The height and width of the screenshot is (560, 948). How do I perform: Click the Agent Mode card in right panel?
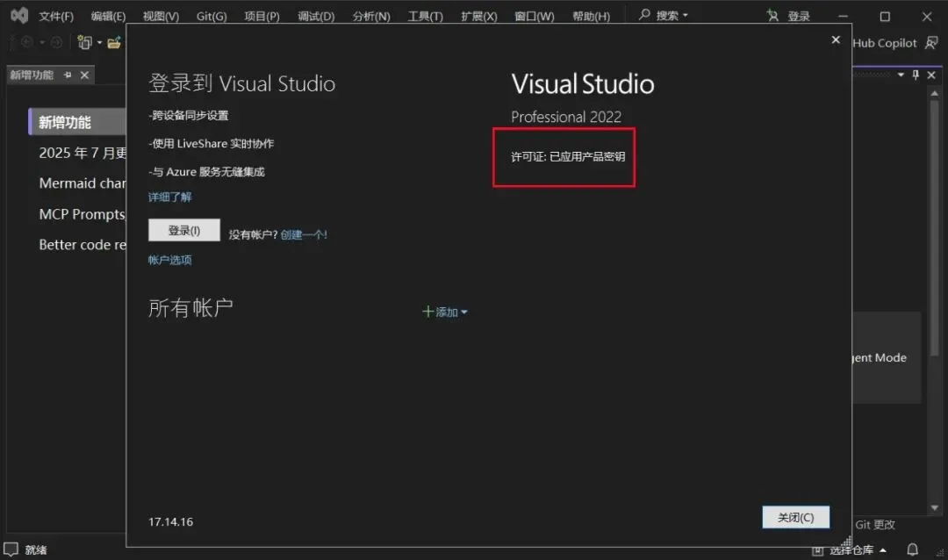pyautogui.click(x=887, y=357)
